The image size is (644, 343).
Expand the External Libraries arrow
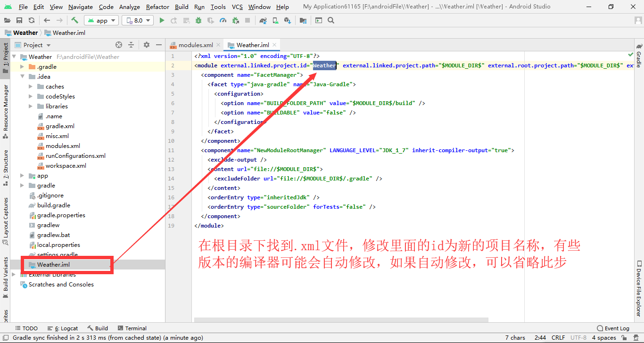pos(14,274)
